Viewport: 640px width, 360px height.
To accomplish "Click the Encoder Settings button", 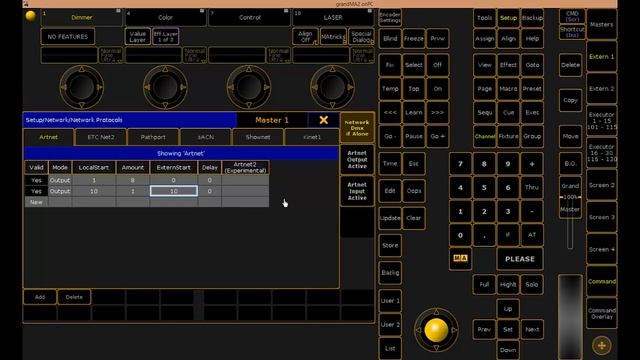I will point(390,18).
